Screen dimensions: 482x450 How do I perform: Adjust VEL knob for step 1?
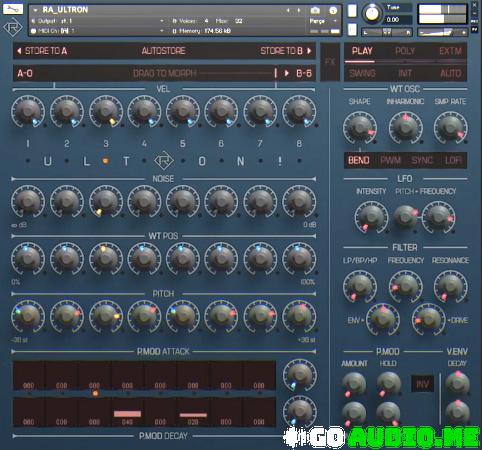point(28,112)
